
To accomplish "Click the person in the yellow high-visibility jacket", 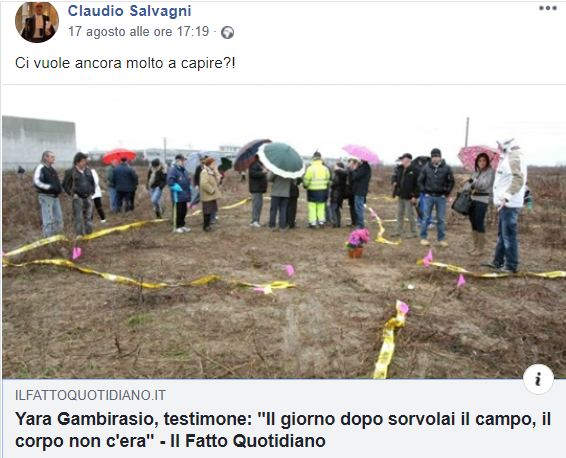I will pyautogui.click(x=317, y=190).
